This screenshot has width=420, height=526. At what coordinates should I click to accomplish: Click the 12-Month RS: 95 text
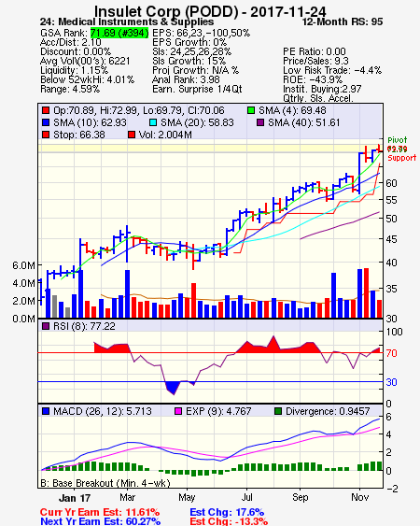343,21
